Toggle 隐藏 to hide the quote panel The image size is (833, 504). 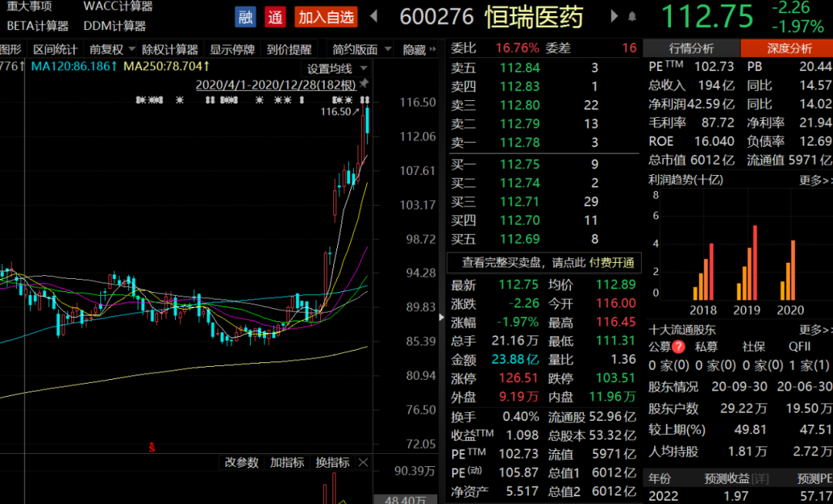point(416,48)
